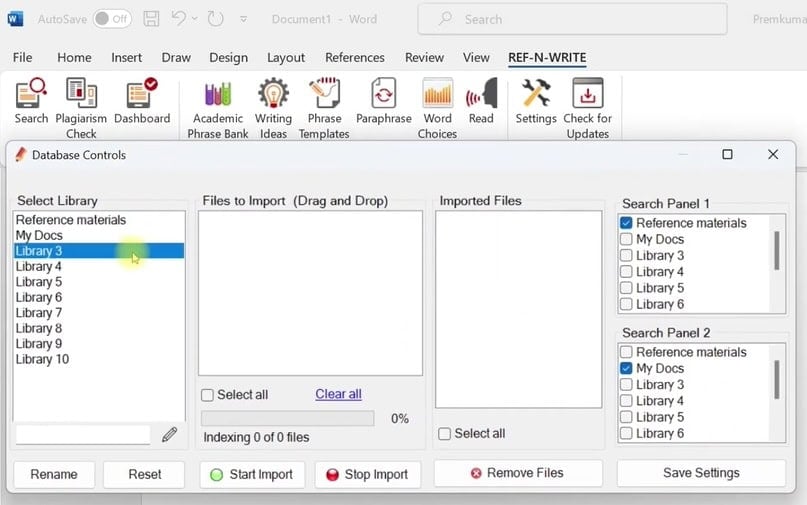
Task: Switch to the References ribbon tab
Action: pos(355,58)
